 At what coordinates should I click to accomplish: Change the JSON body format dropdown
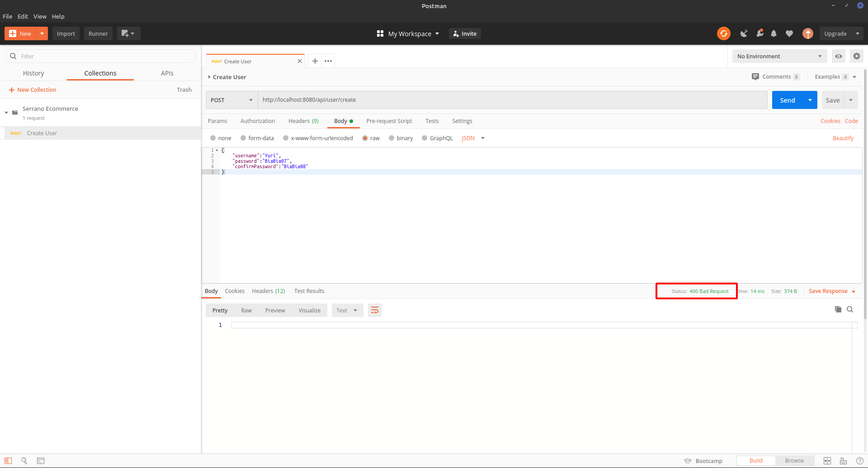tap(473, 138)
